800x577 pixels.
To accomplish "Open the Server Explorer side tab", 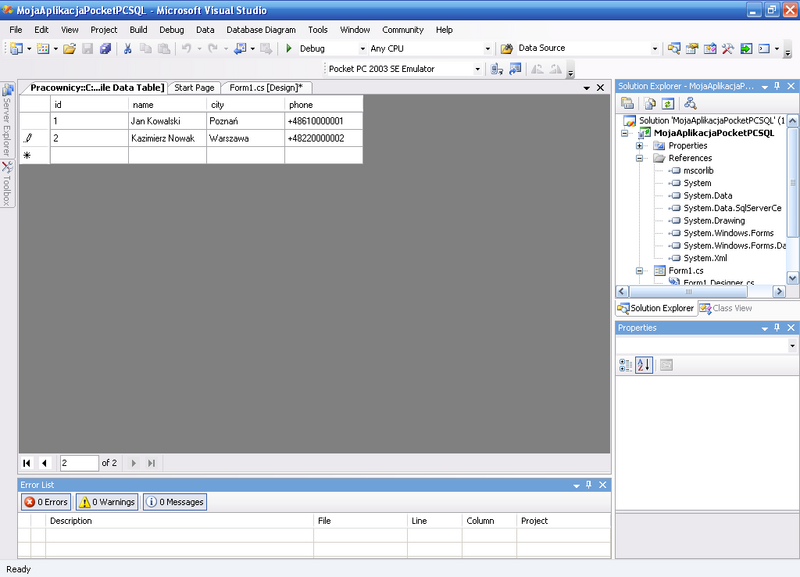I will point(7,120).
